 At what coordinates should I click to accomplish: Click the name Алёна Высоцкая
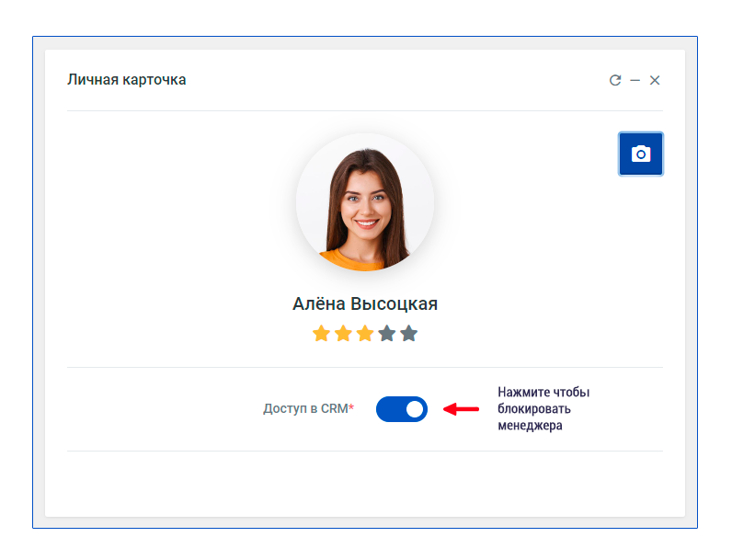point(365,303)
